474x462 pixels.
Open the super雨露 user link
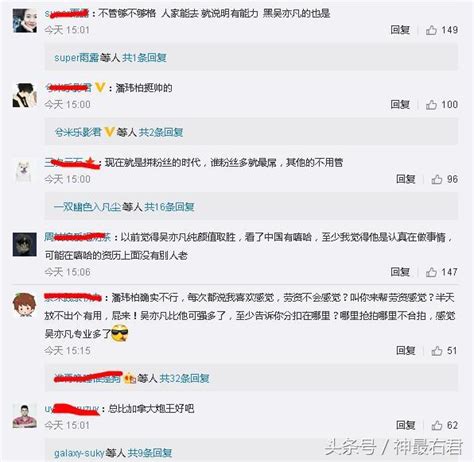(77, 58)
